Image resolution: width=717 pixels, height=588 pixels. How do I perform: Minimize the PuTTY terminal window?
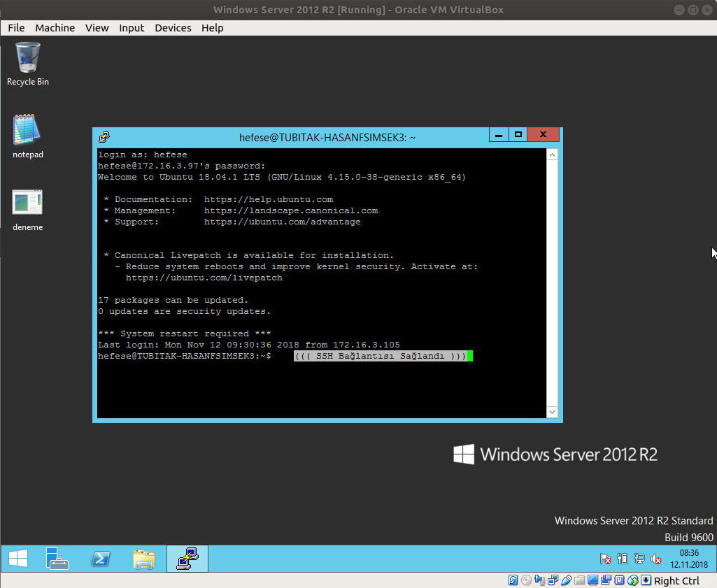click(x=499, y=135)
